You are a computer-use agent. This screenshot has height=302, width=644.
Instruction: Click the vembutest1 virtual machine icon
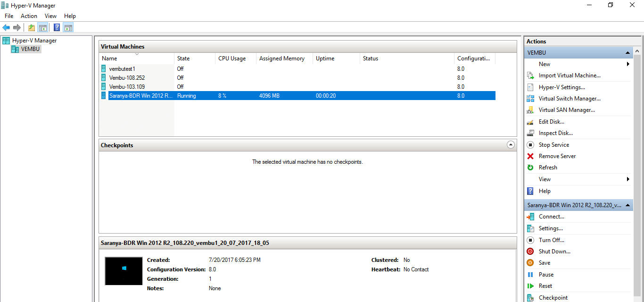tap(104, 69)
